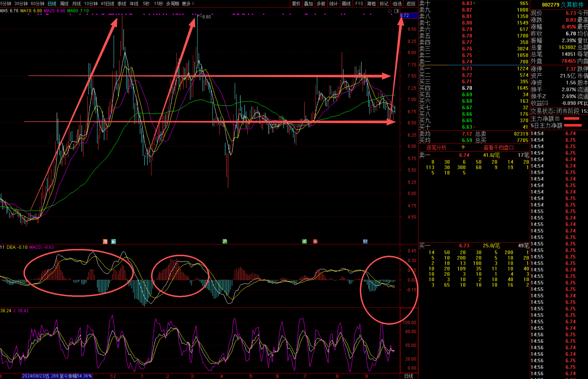Click the lightning bolt icon beside 逐笔分析
Image resolution: width=588 pixels, height=379 pixels.
pyautogui.click(x=463, y=147)
